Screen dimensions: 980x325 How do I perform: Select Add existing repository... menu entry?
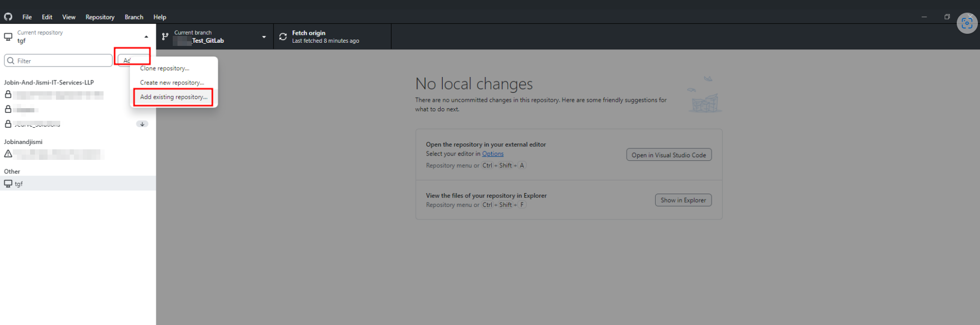click(x=173, y=97)
